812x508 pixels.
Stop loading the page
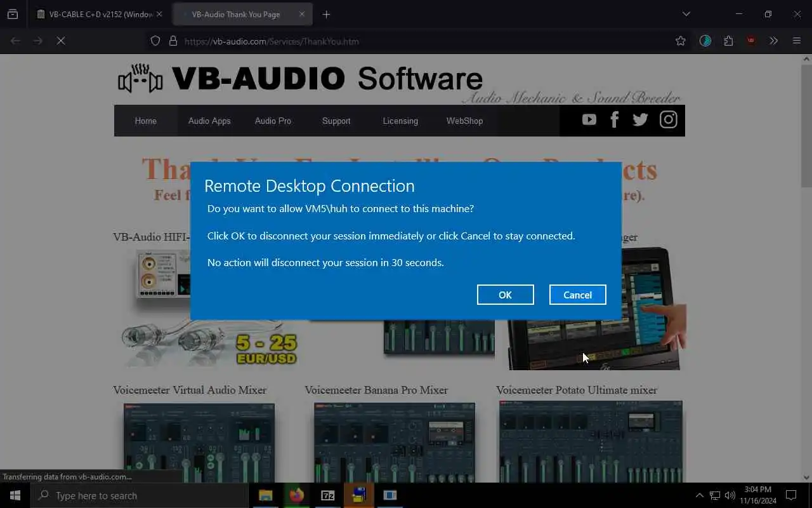61,41
